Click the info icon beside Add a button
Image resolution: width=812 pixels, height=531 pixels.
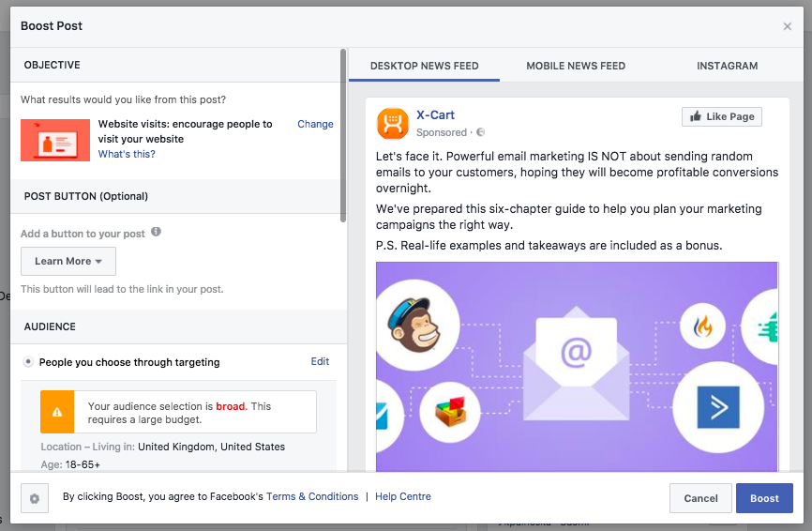(x=156, y=232)
